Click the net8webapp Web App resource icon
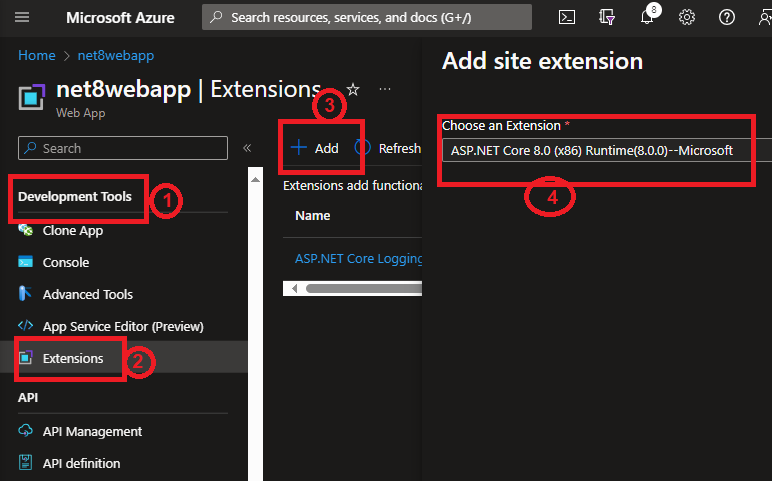 tap(32, 96)
